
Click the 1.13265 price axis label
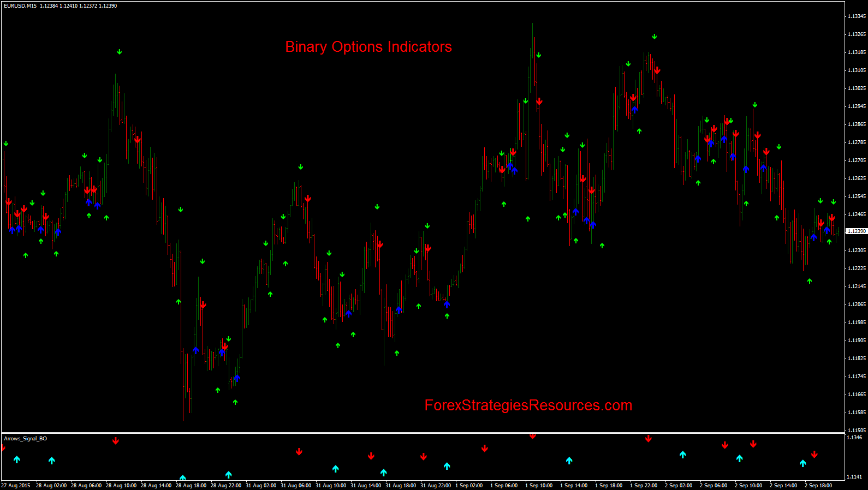(x=857, y=34)
